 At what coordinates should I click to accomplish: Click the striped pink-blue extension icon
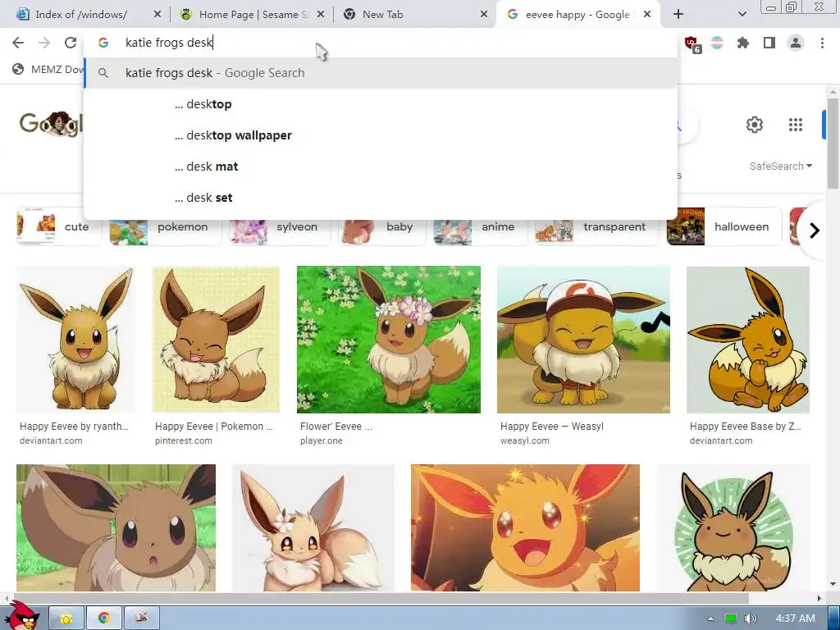pyautogui.click(x=717, y=43)
